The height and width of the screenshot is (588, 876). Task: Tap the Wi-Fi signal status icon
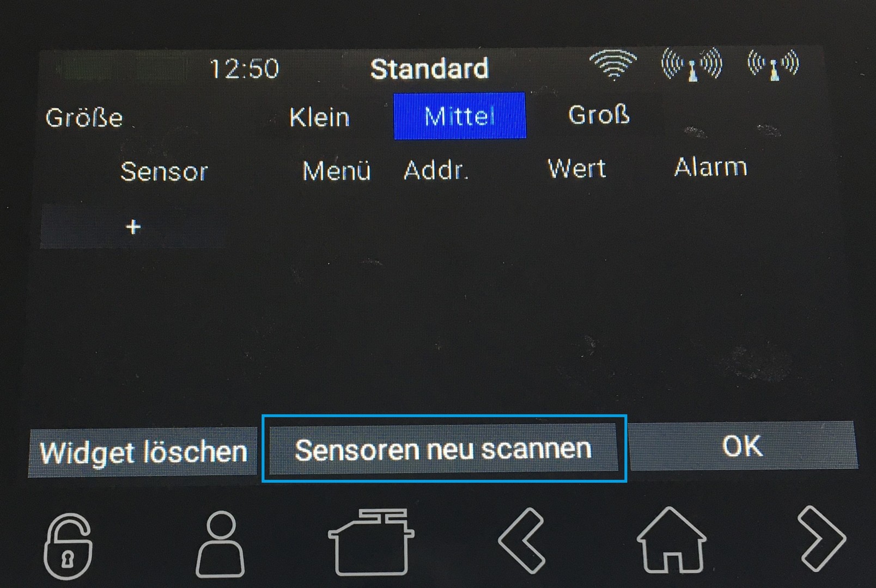pos(613,64)
